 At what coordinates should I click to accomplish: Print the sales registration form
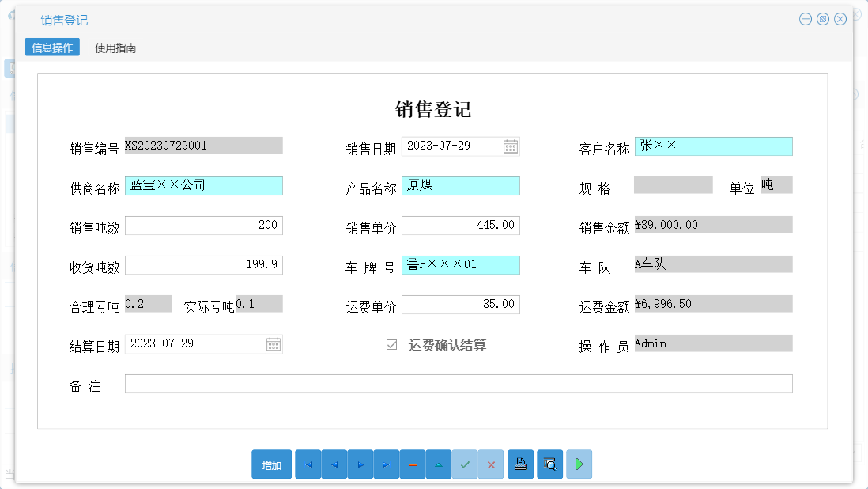[x=520, y=464]
